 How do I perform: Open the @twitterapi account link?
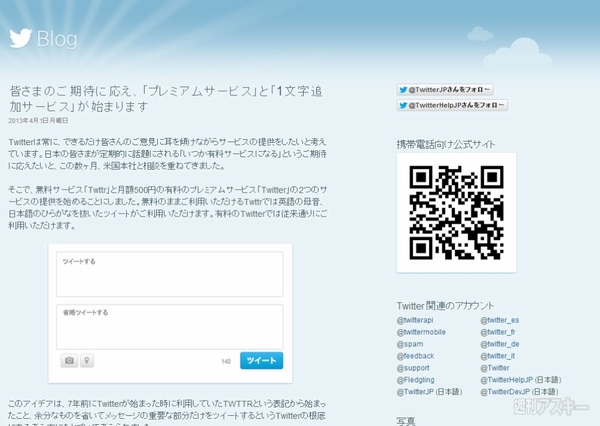tap(415, 320)
